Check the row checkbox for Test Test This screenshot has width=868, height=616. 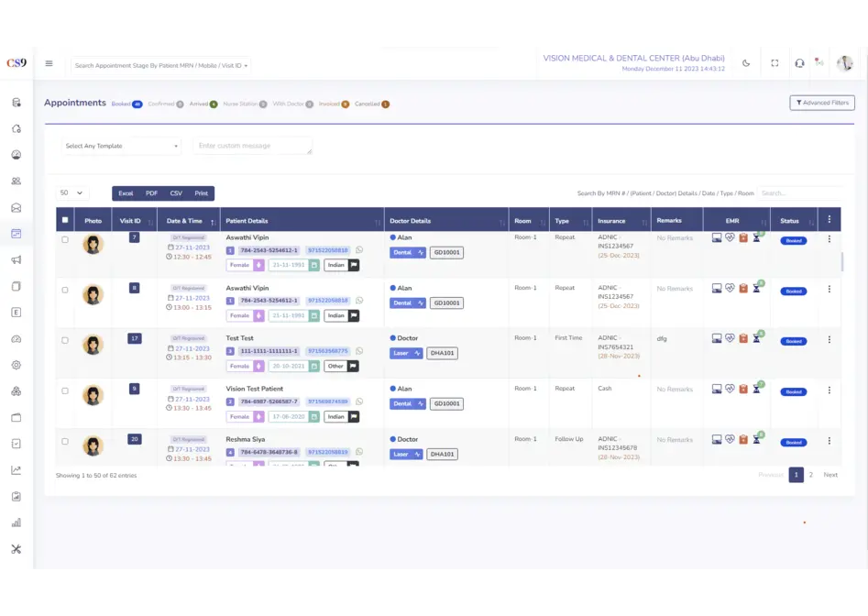point(64,340)
